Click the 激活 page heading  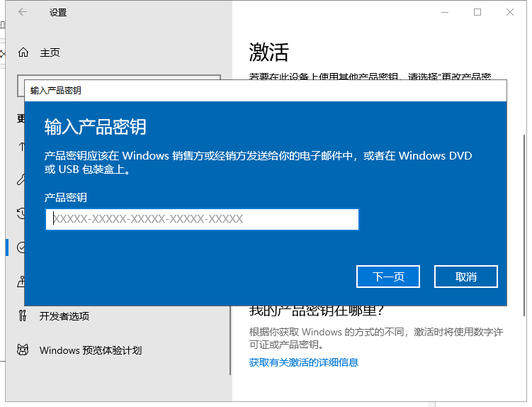pyautogui.click(x=268, y=52)
